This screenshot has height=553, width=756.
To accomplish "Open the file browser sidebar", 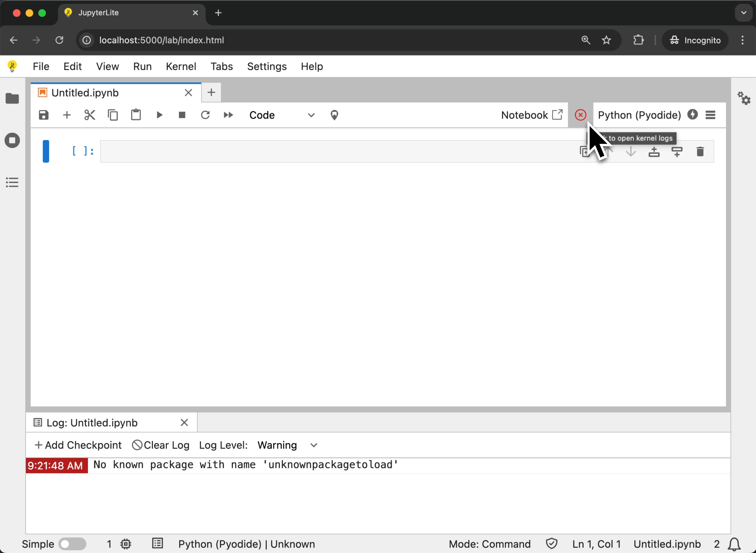I will pyautogui.click(x=12, y=98).
